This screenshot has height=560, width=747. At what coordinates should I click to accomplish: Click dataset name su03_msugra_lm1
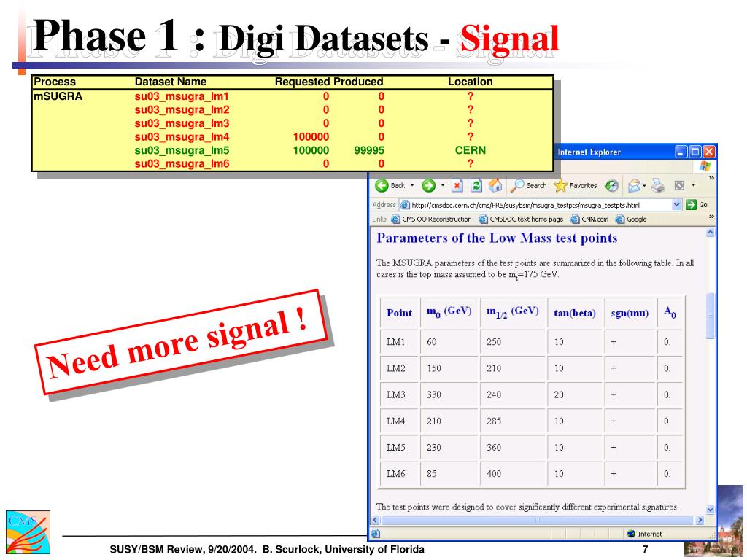pos(182,96)
